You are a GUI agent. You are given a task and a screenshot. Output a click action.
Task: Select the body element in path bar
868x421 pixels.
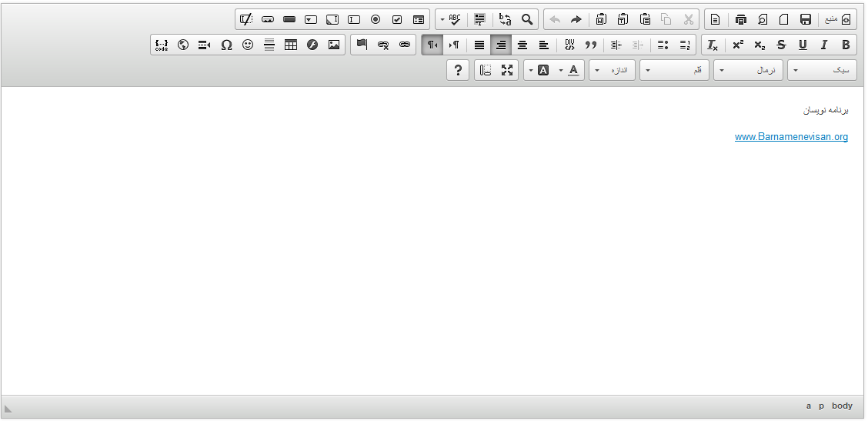(x=842, y=406)
